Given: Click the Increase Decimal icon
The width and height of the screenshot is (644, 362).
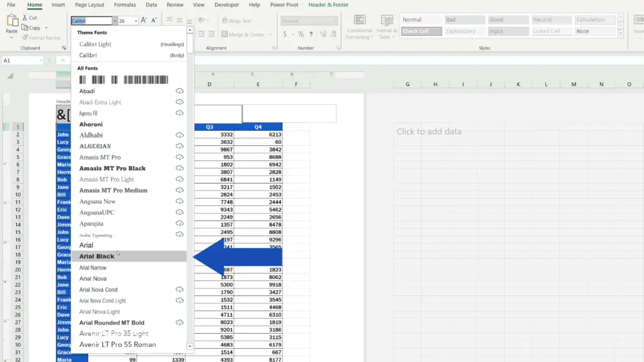Looking at the screenshot, I should pos(323,34).
